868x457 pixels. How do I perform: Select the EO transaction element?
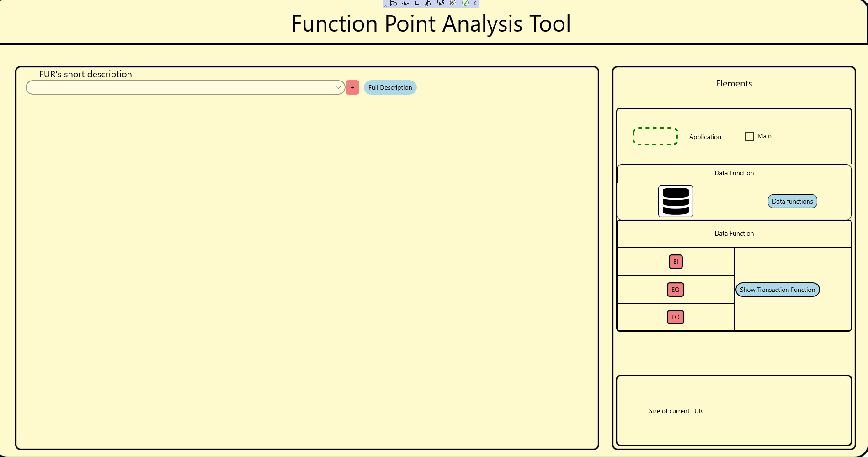[676, 317]
